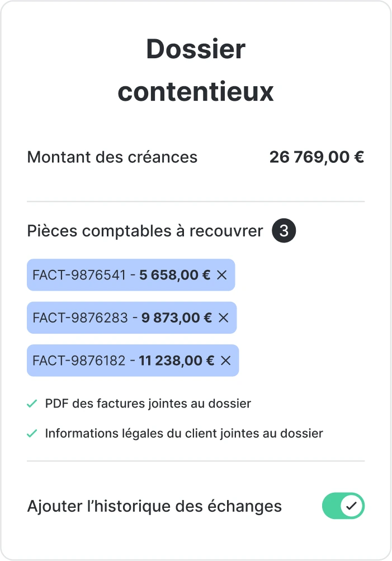
Task: Click the green checkmark beside PDF des factures
Action: tap(31, 403)
